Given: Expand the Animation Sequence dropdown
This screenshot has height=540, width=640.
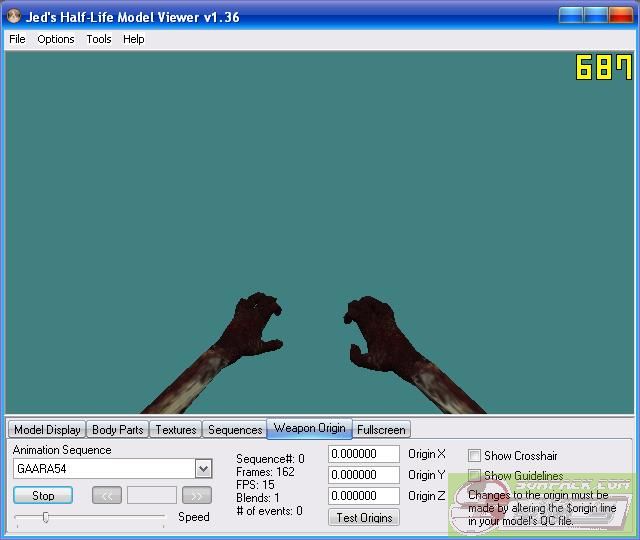Looking at the screenshot, I should pos(203,469).
